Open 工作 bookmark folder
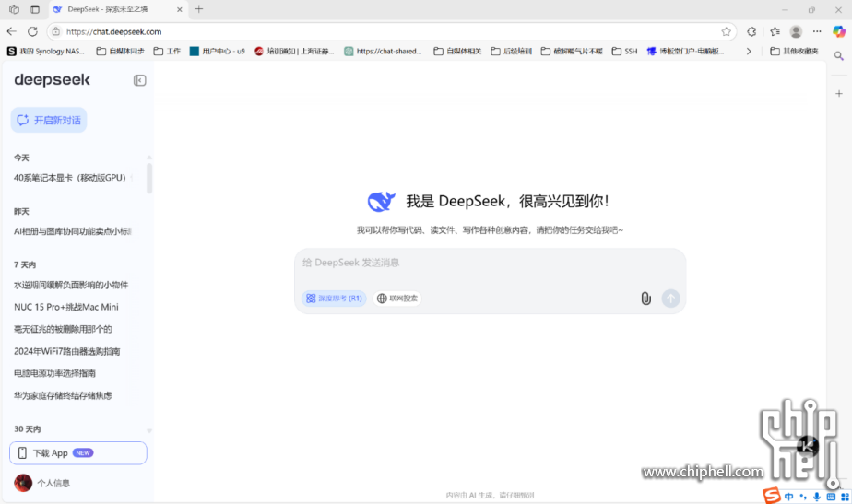 pos(167,51)
